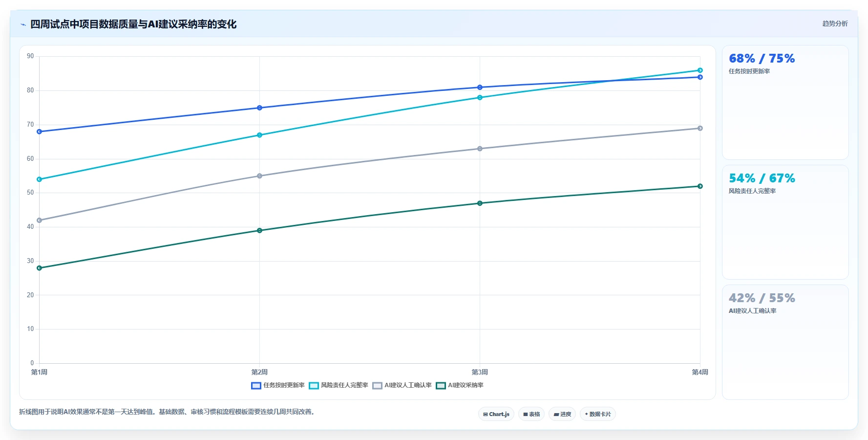Click the cyan 风险责任人完整率 point at 第2周

[x=259, y=135]
